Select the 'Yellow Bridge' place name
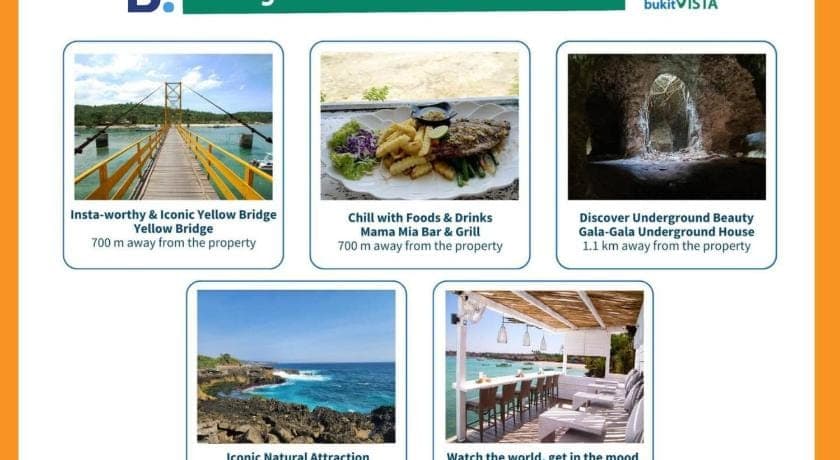This screenshot has width=840, height=460. point(173,229)
